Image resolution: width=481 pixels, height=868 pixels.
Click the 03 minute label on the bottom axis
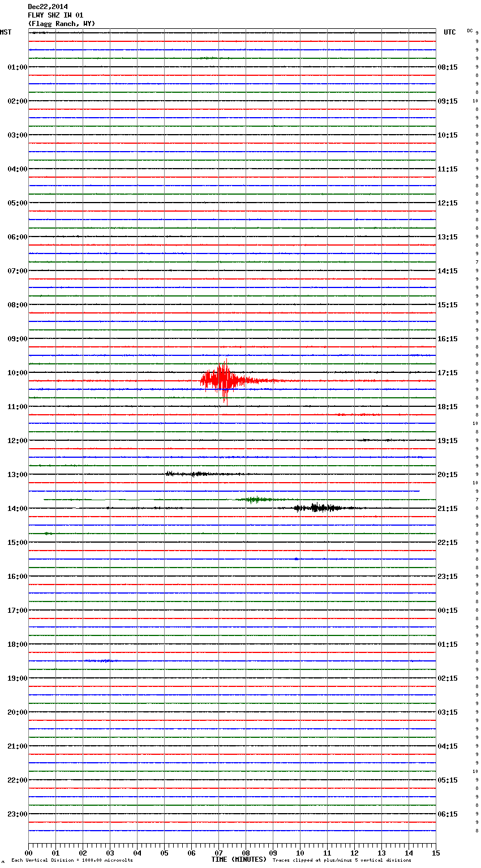[110, 853]
